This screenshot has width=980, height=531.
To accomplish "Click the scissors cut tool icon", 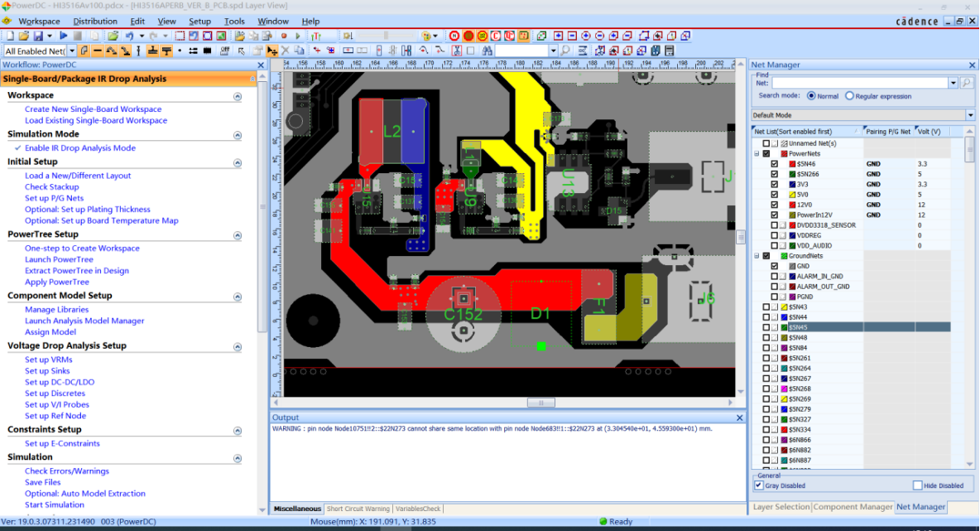I will (x=457, y=51).
